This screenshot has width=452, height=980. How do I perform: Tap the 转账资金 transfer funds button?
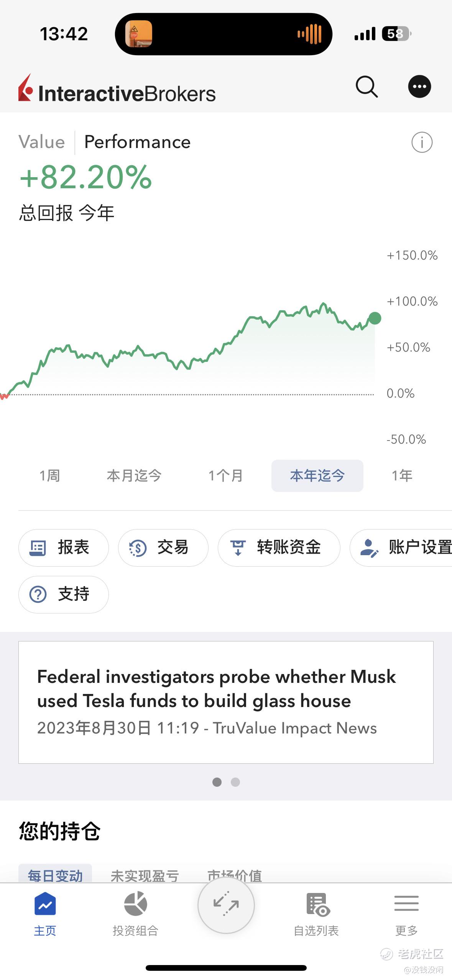[279, 548]
